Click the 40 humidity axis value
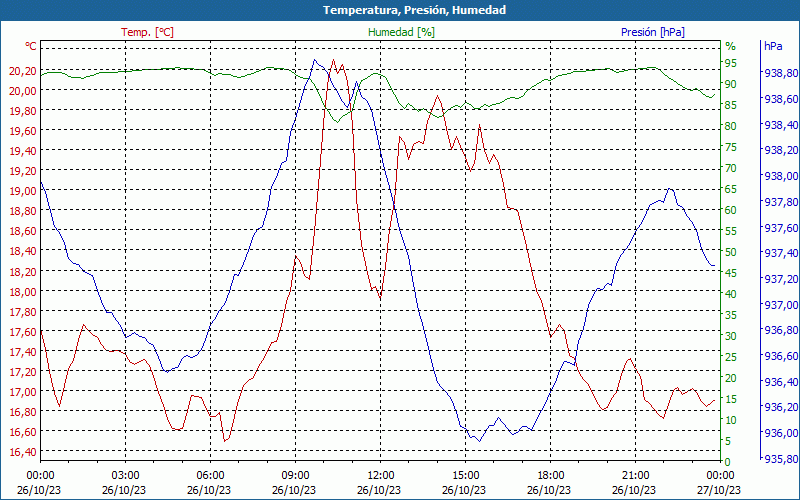 (731, 294)
